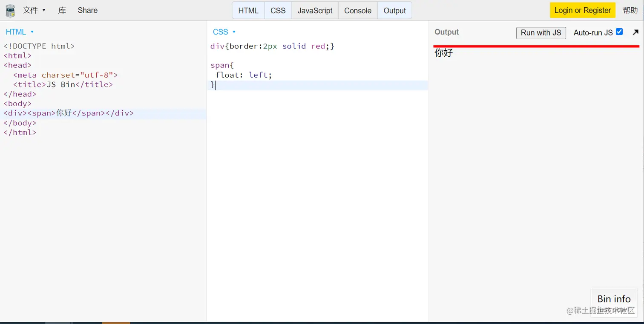The width and height of the screenshot is (644, 324).
Task: Click the closing </head> tag line
Action: [20, 94]
